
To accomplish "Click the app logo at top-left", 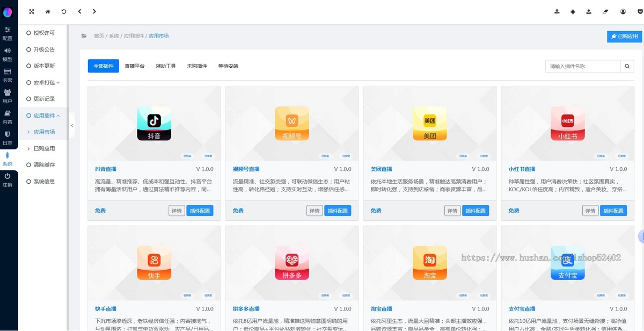I will point(8,12).
